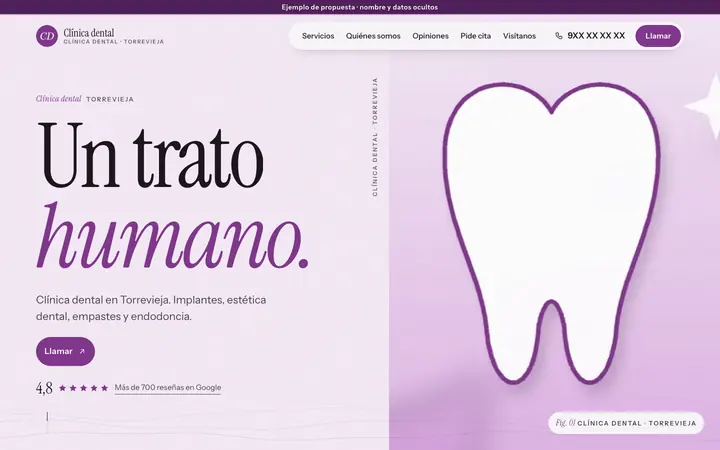Click the 'Un trato' headline text
This screenshot has width=720, height=450.
(x=151, y=155)
